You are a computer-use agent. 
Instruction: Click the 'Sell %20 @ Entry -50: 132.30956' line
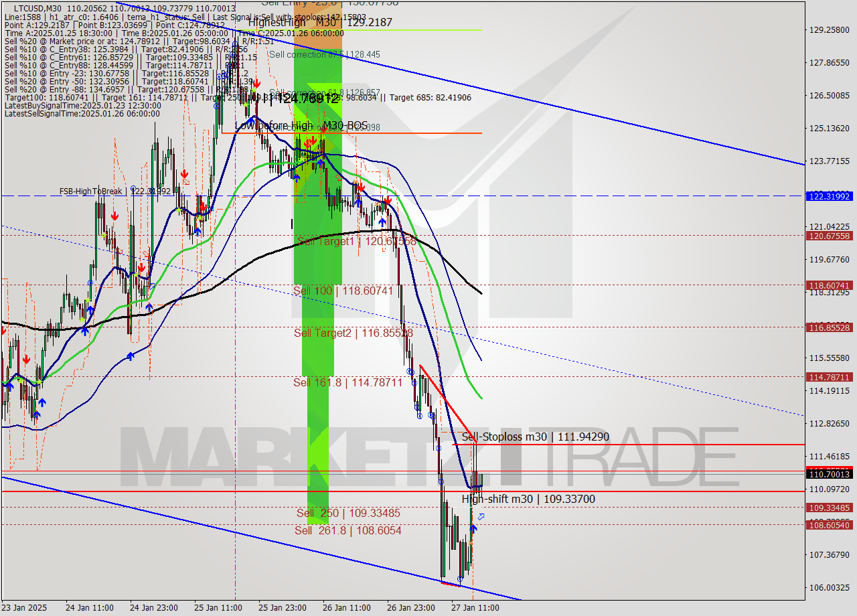click(129, 82)
